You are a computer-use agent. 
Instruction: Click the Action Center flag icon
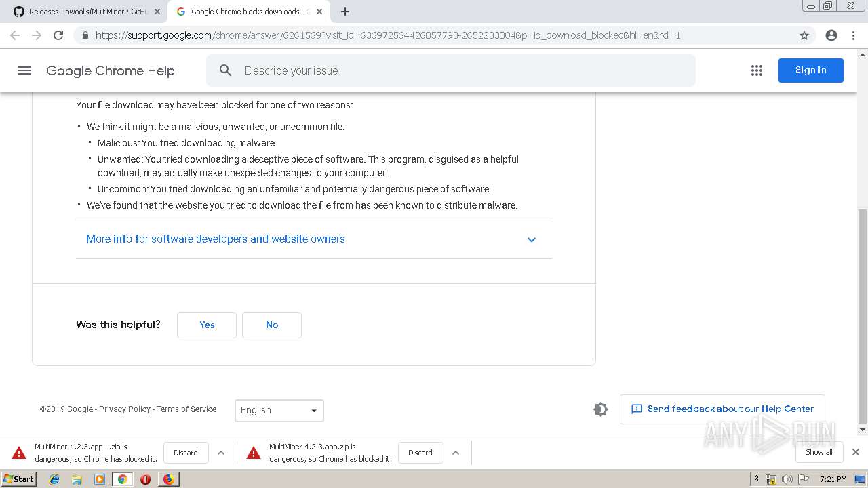803,479
